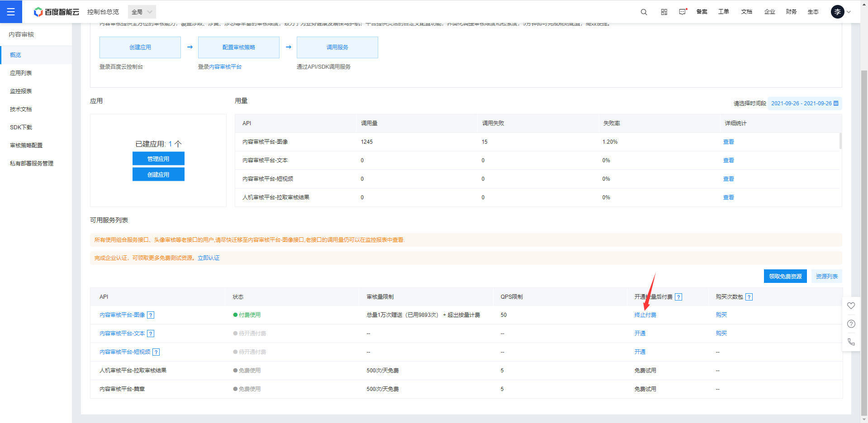Image resolution: width=868 pixels, height=423 pixels.
Task: Open the 全局 region dropdown
Action: point(142,12)
